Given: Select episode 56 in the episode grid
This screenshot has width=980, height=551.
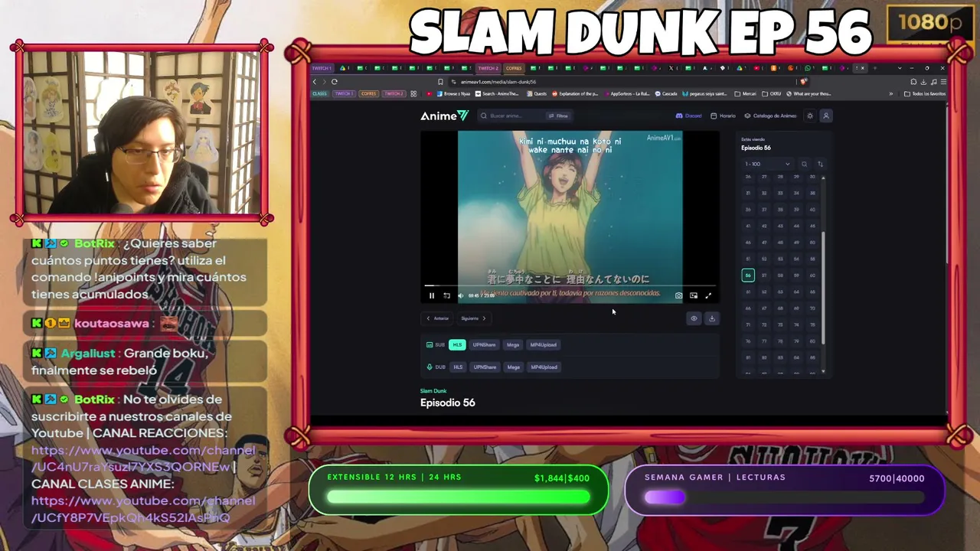Looking at the screenshot, I should coord(748,275).
